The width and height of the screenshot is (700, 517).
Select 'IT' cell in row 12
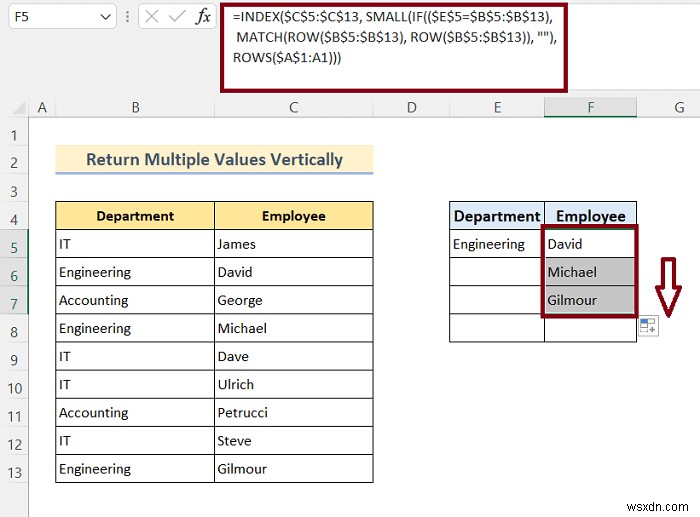coord(135,441)
